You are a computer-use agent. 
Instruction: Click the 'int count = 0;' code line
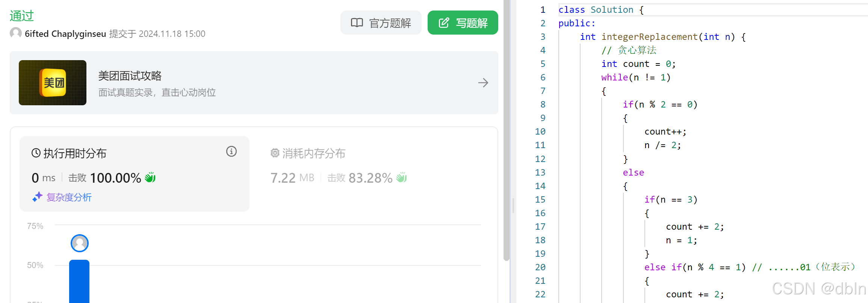638,64
